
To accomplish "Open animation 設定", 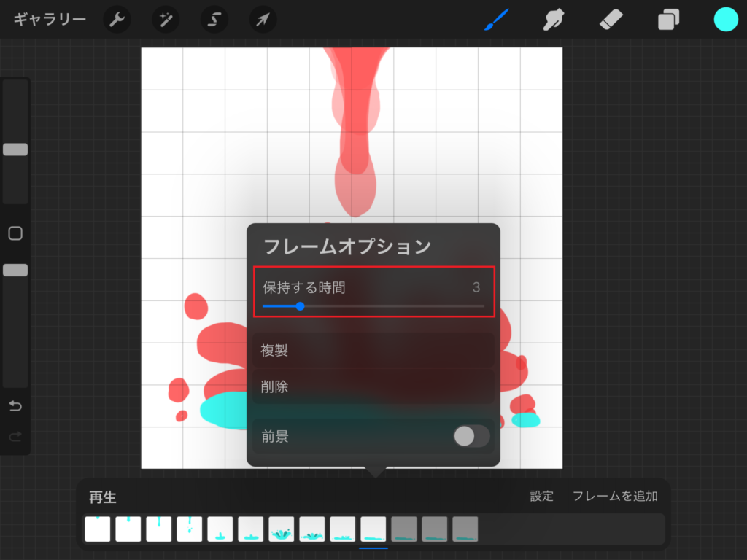I will tap(542, 496).
